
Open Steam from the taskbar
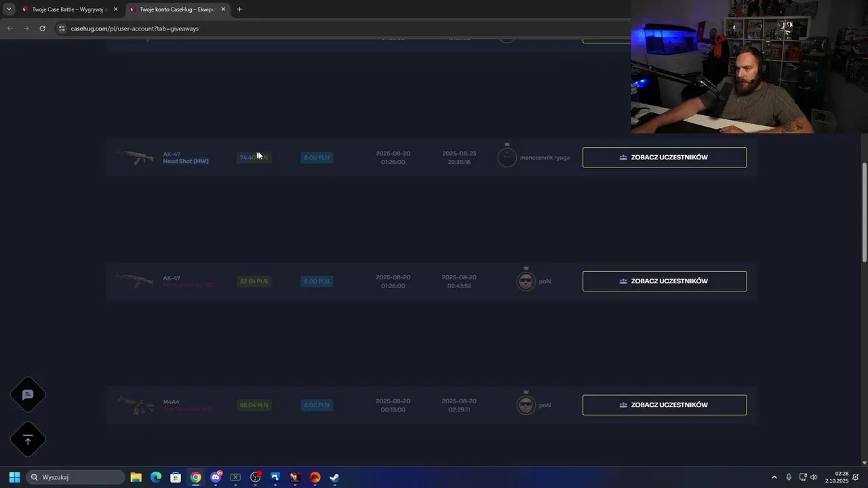tap(335, 477)
